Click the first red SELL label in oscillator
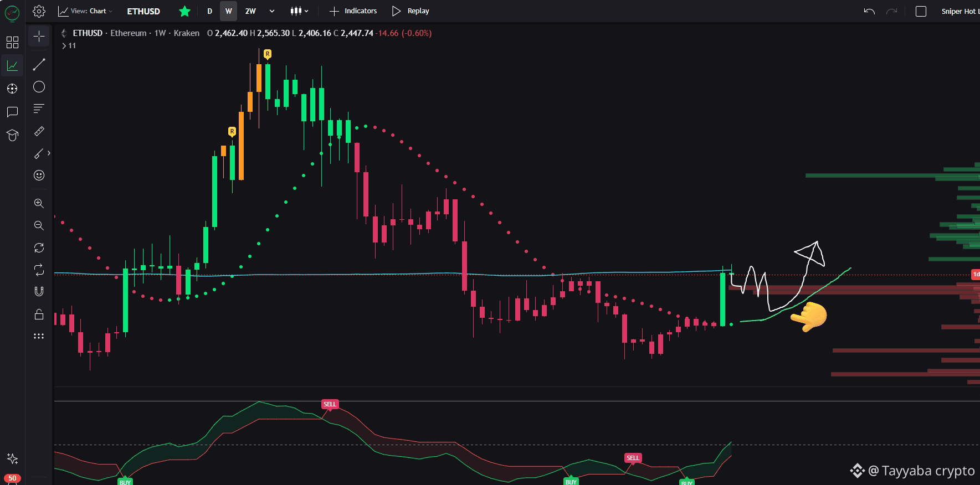Viewport: 980px width, 485px height. click(330, 404)
